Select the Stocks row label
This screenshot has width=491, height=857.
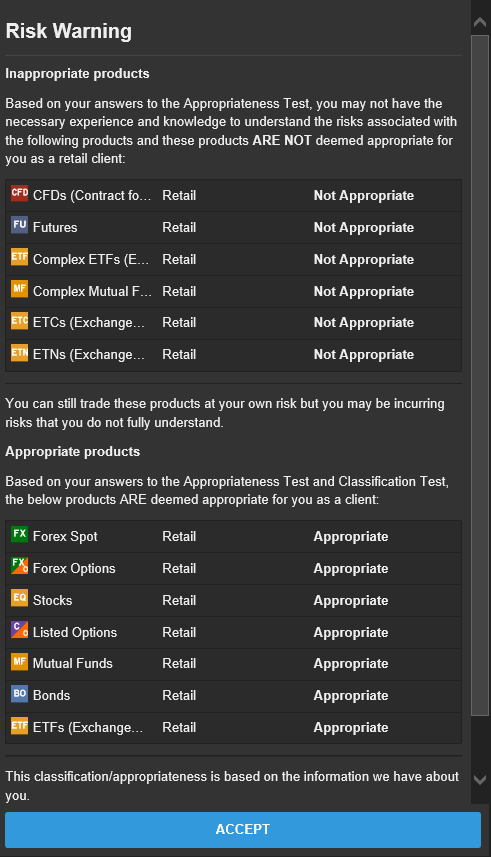[52, 600]
